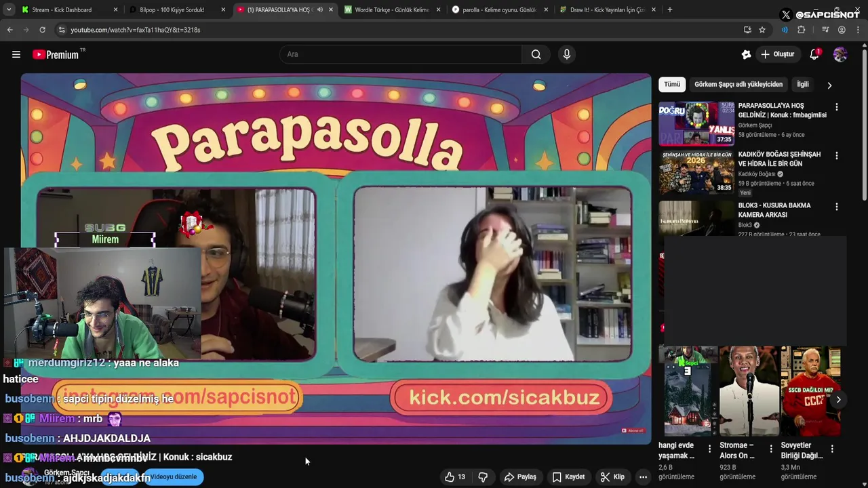Open more actions ellipsis below video
This screenshot has height=488, width=868.
(643, 477)
